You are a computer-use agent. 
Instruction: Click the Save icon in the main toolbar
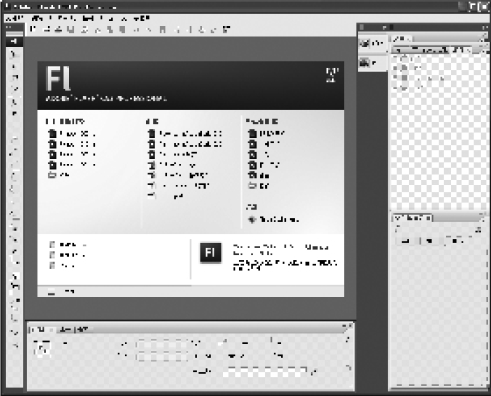[x=70, y=29]
